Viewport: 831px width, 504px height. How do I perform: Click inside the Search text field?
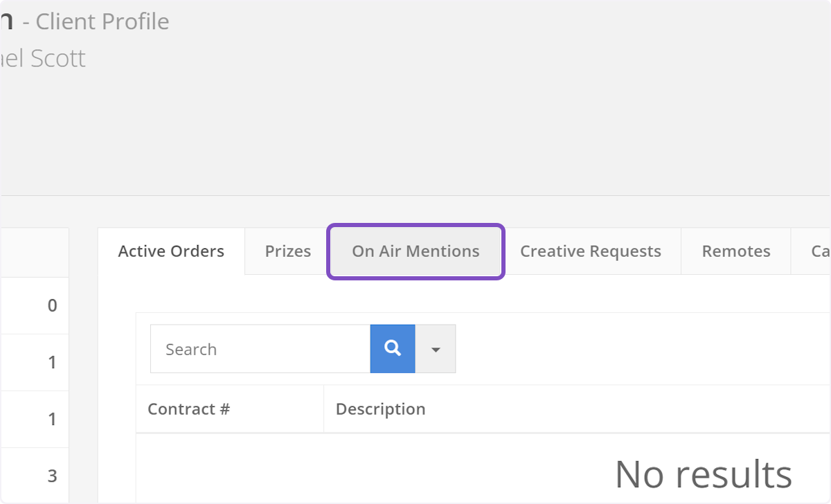pyautogui.click(x=260, y=348)
